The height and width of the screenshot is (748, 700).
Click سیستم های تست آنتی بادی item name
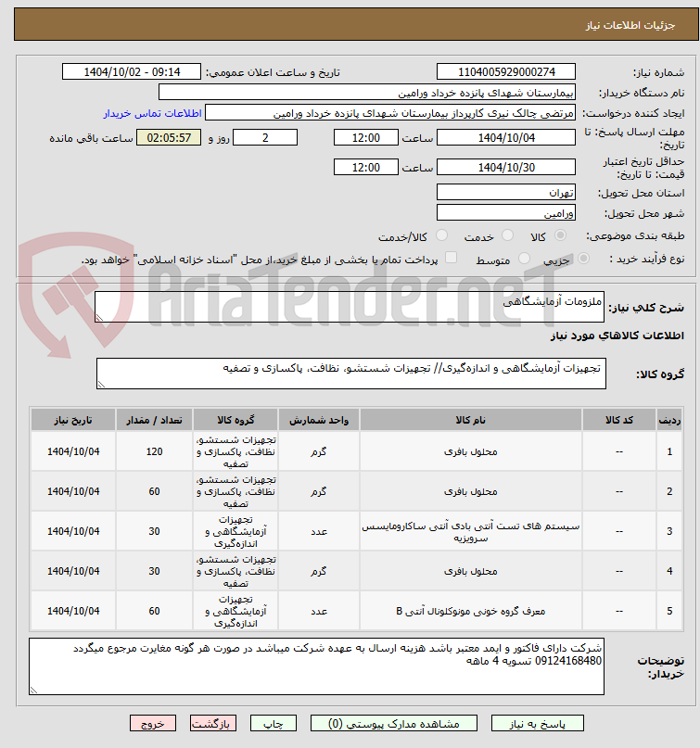tap(470, 532)
